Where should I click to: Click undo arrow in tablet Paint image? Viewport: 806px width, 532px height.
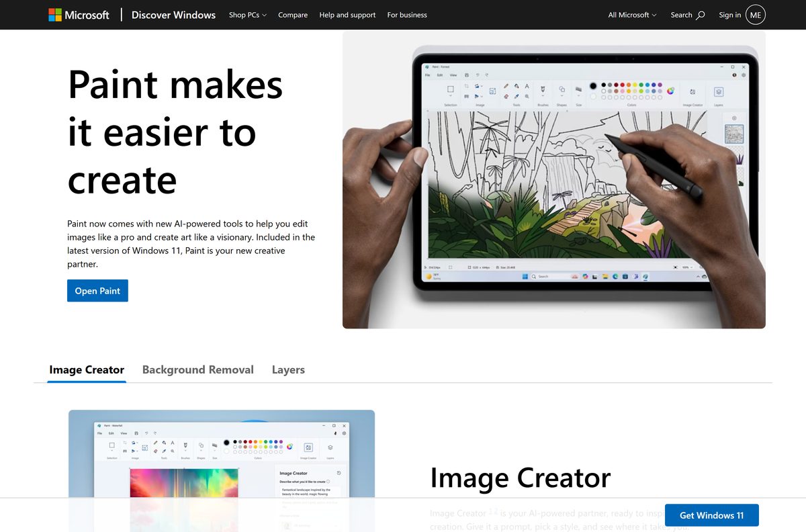[478, 75]
